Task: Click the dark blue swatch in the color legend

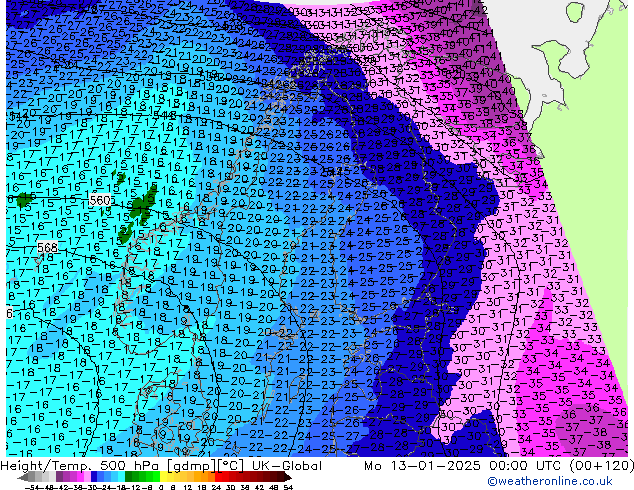Action: (94, 477)
